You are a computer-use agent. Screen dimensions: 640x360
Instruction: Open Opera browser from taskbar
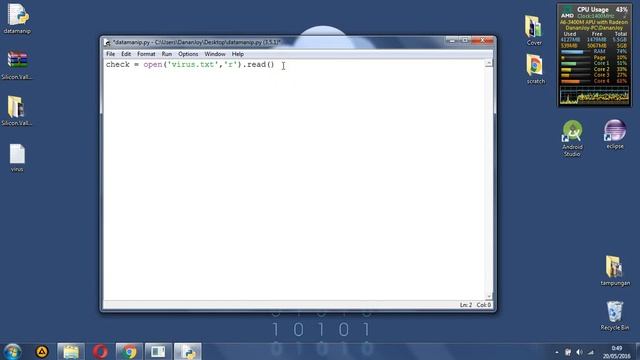[100, 351]
